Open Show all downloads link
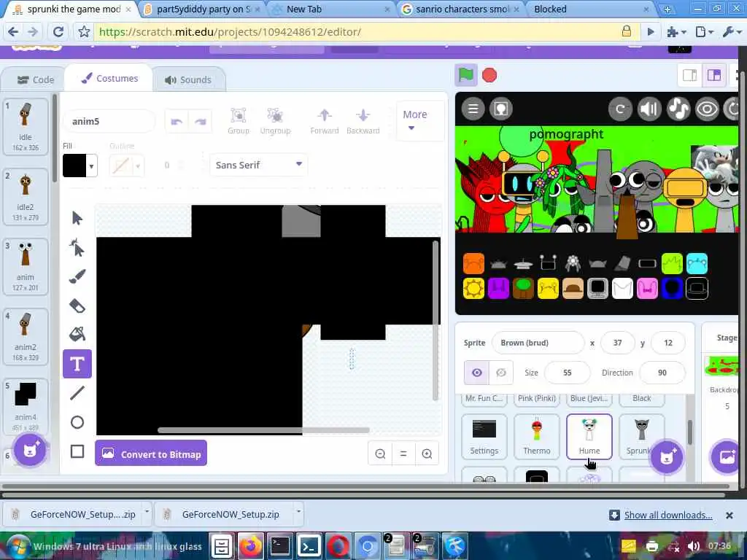 point(668,515)
